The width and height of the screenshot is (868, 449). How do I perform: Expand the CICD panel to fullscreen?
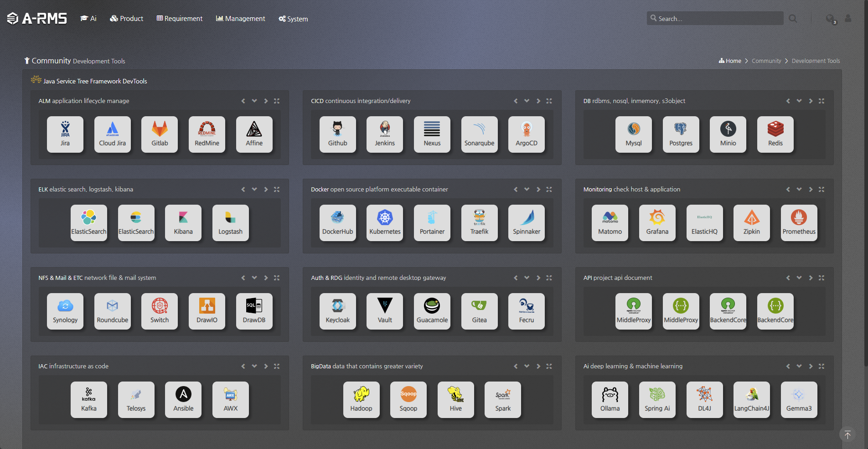(549, 101)
